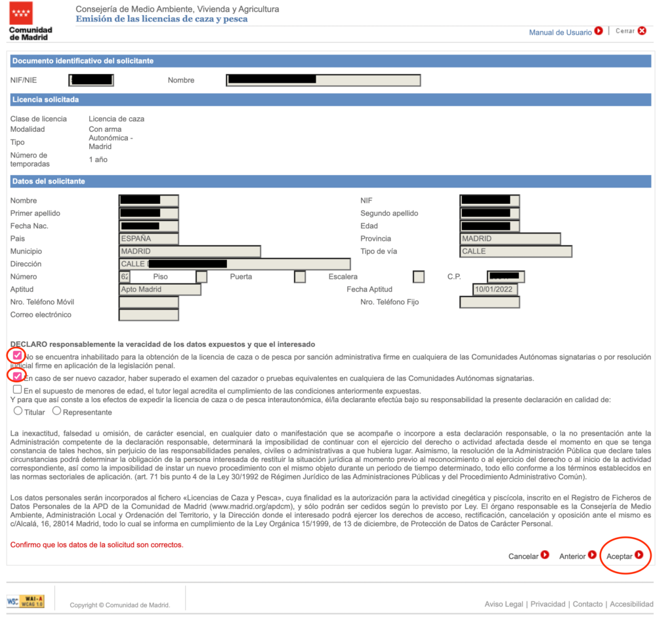The height and width of the screenshot is (627, 672).
Task: Select the Titular radio button
Action: click(x=18, y=411)
